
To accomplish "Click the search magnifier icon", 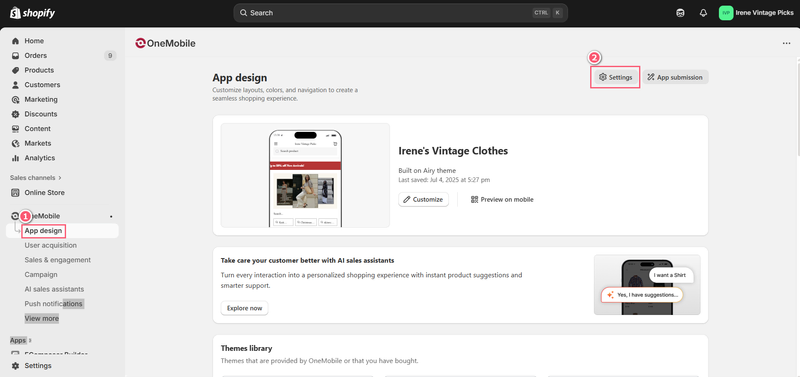I will (x=243, y=13).
